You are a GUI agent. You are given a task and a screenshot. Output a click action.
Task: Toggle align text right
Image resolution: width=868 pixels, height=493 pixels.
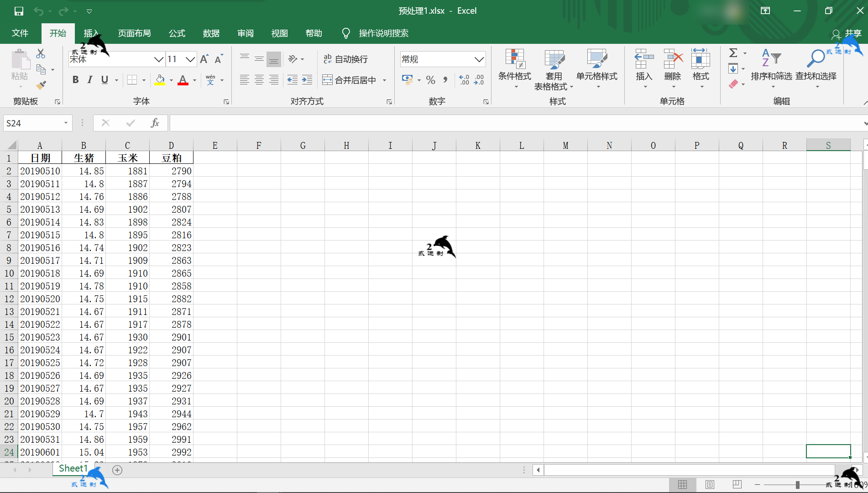coord(274,80)
